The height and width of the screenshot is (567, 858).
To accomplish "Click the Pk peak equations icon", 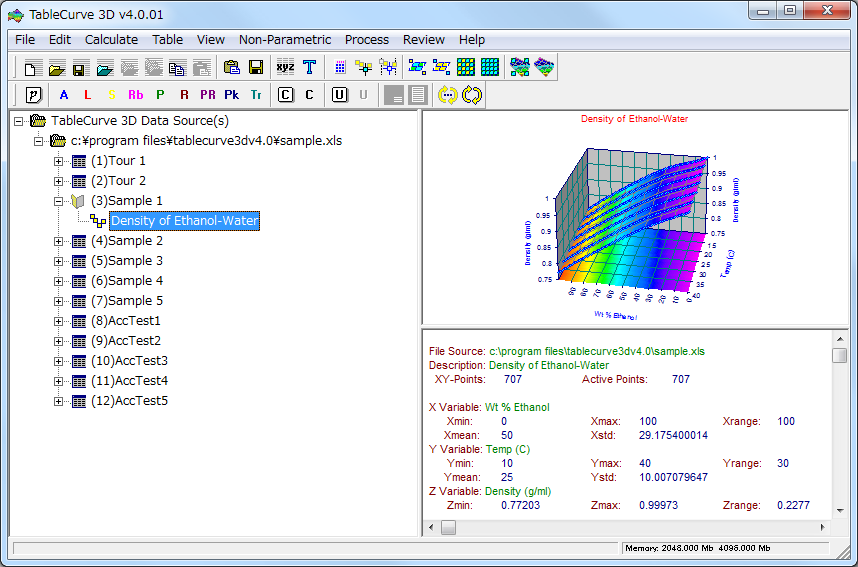I will pos(232,95).
